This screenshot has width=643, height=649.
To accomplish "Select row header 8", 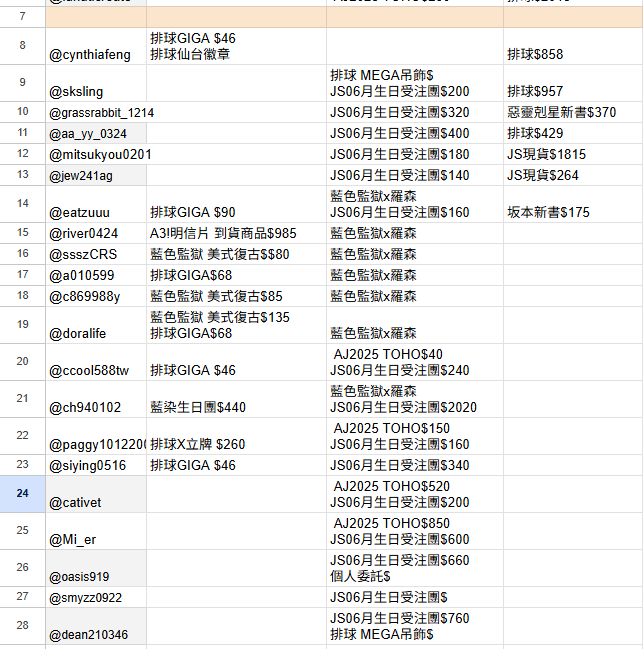I will click(22, 46).
